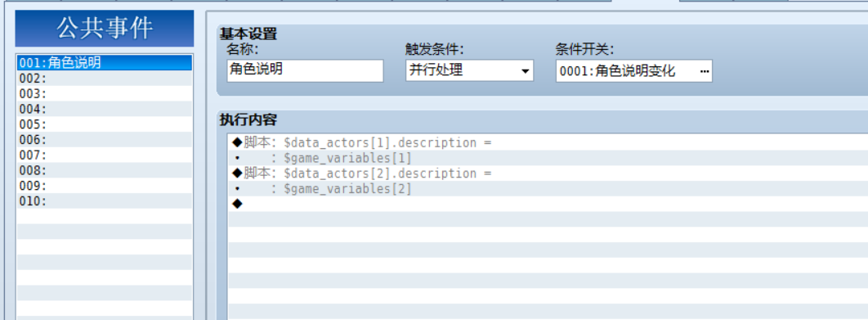Select the empty diamond command line

point(548,204)
